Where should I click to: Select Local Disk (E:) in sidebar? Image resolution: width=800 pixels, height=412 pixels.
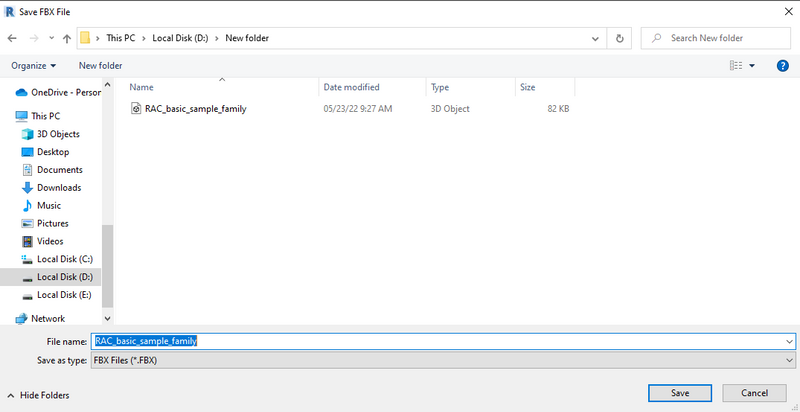point(64,295)
